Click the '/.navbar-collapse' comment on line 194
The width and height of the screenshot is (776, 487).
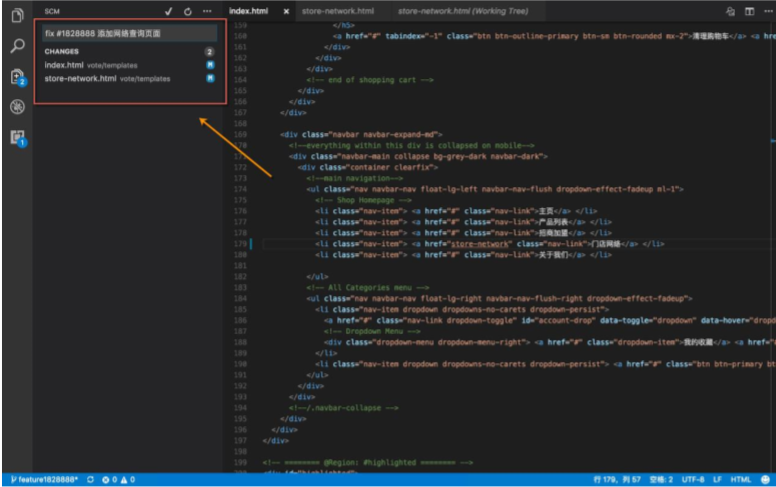(343, 408)
